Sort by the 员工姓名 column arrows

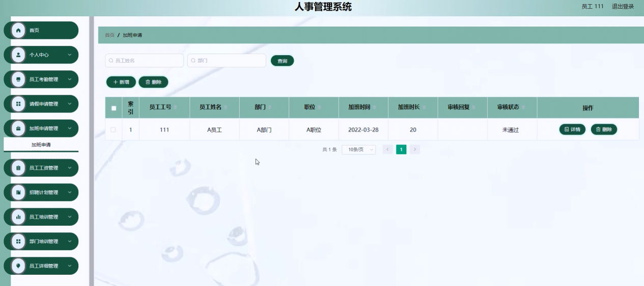click(226, 108)
